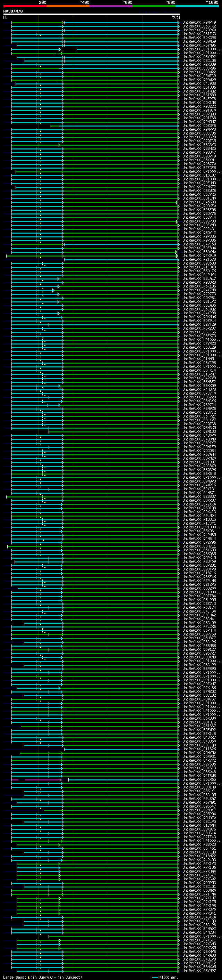Pick hit UniRef100_B8C3Y3
Screen dimensions: 222x980
coord(199,145)
